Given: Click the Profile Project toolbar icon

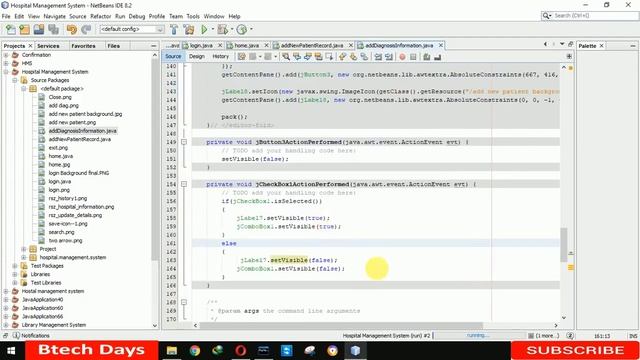Looking at the screenshot, I should [242, 29].
